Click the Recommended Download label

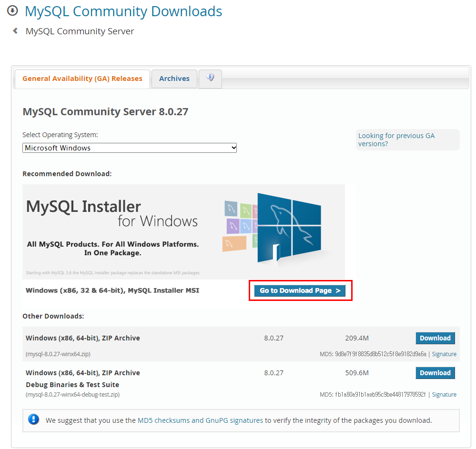coord(67,174)
